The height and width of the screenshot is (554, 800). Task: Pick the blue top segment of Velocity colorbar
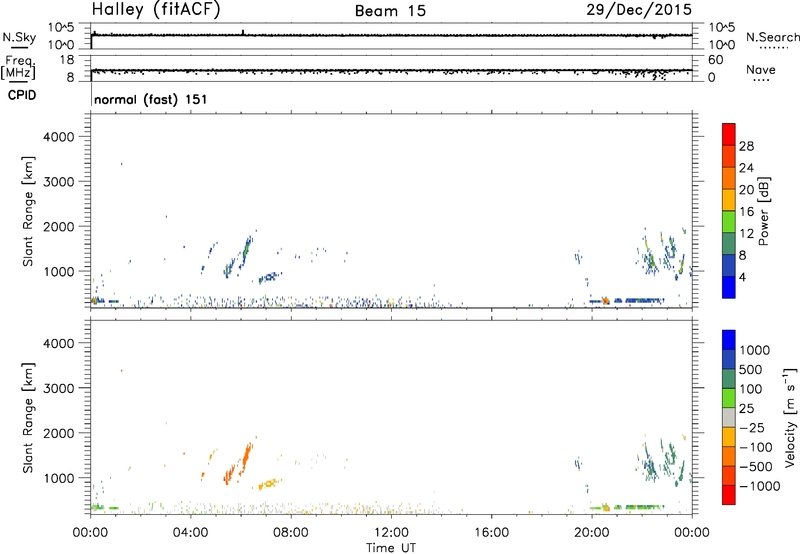[729, 340]
